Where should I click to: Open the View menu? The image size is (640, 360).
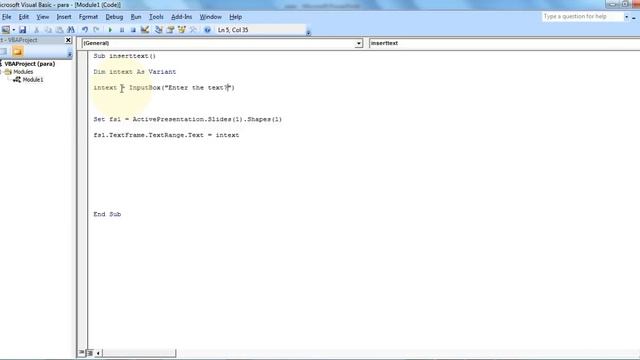tap(42, 17)
